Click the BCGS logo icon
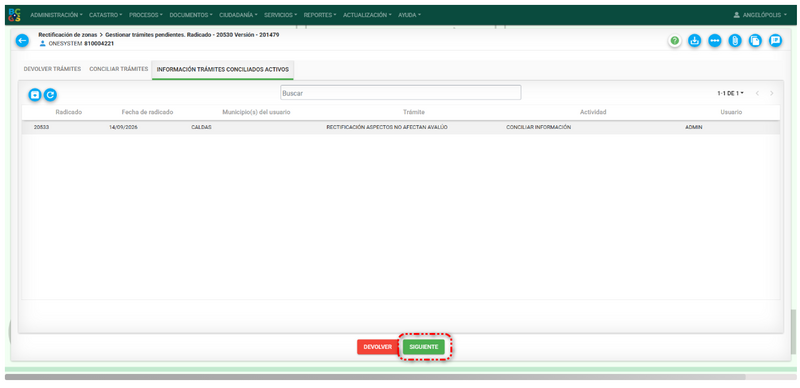The width and height of the screenshot is (800, 388). [x=14, y=15]
